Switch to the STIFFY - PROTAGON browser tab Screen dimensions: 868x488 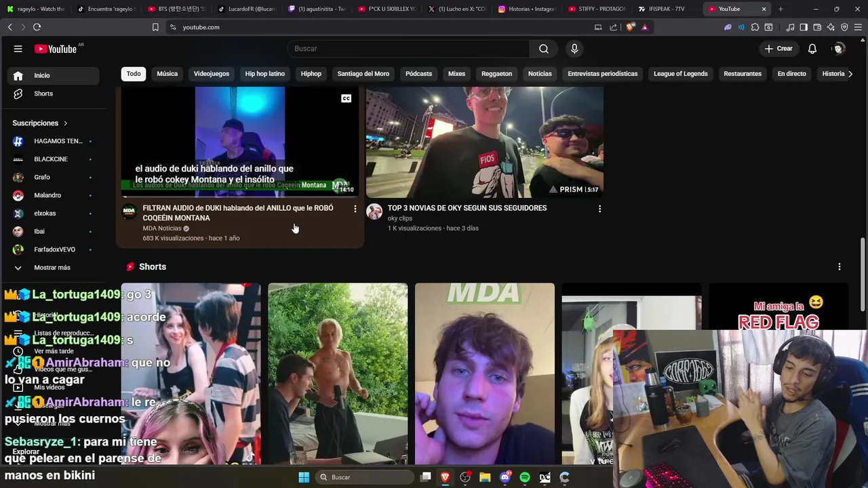tap(597, 9)
